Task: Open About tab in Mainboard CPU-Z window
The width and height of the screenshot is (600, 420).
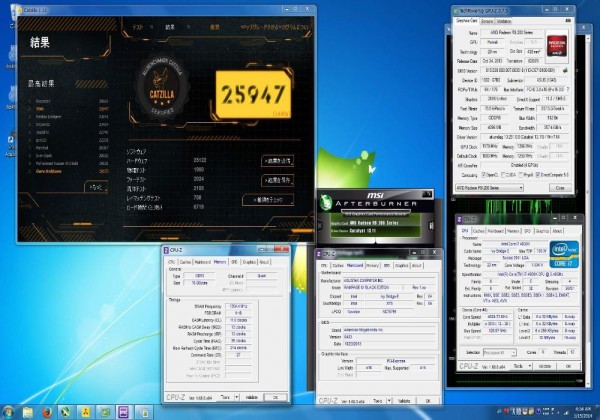Action: click(417, 265)
